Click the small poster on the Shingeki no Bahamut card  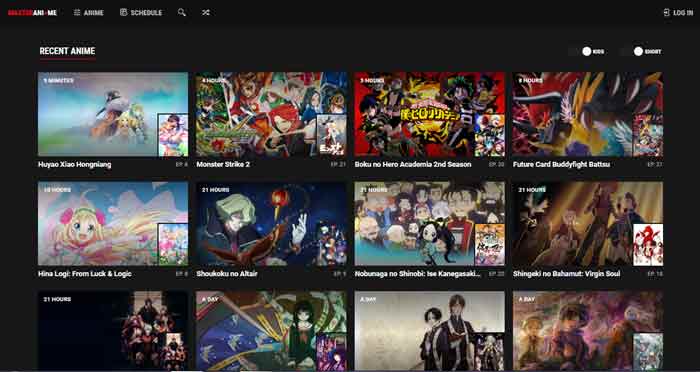pyautogui.click(x=648, y=244)
